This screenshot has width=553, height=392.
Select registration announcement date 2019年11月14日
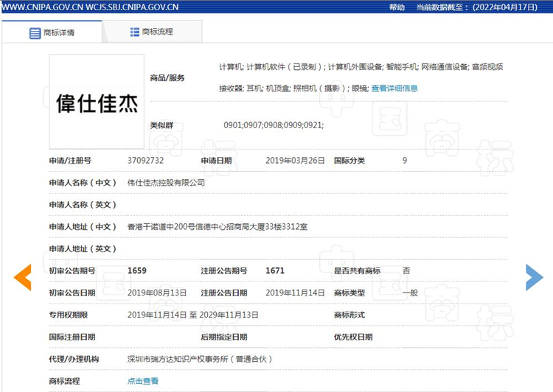295,293
